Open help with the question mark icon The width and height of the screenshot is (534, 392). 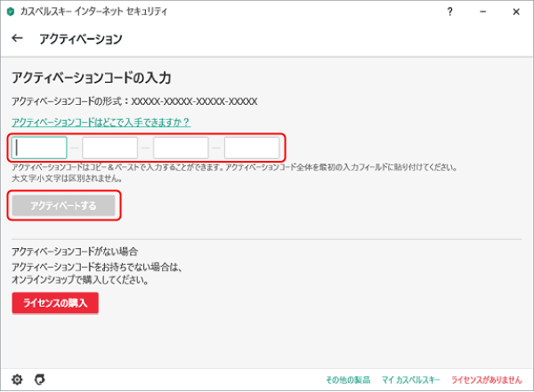click(449, 12)
